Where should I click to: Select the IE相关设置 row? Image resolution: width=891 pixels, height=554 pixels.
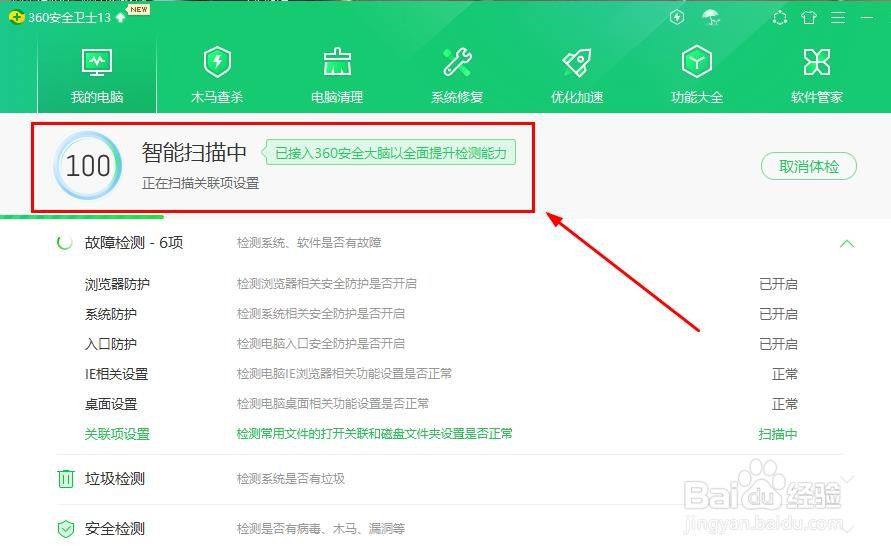point(441,374)
